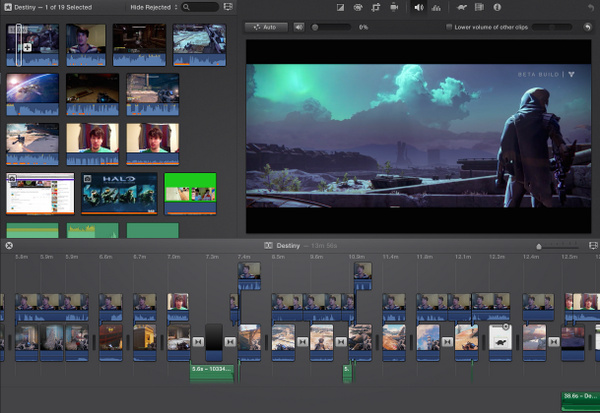Select the transition before the black title clip
This screenshot has height=413, width=600.
pos(198,342)
